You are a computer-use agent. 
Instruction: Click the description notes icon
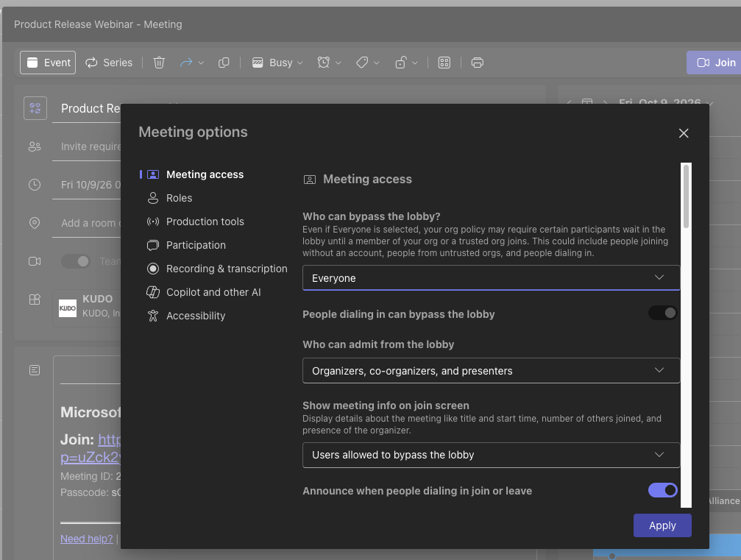[x=35, y=370]
